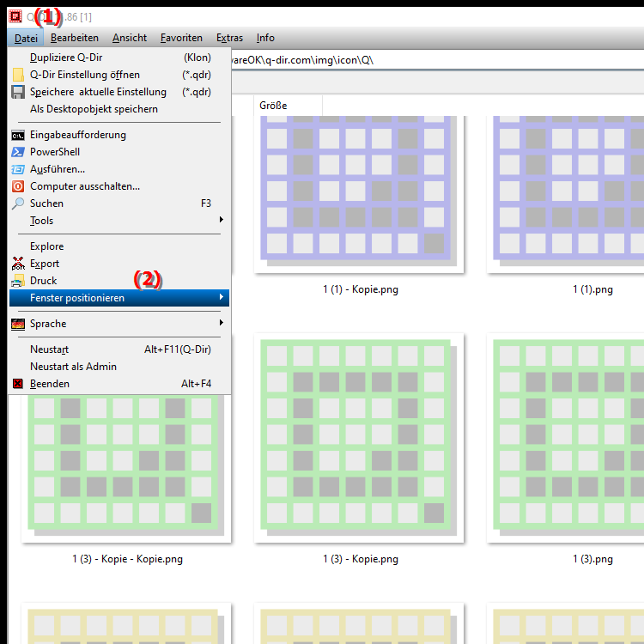Click the magnifier icon beside Suchen
This screenshot has width=644, height=644.
click(18, 204)
